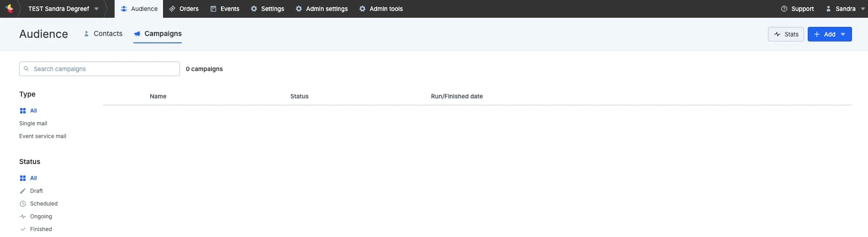
Task: Open the Orders tab
Action: (184, 9)
